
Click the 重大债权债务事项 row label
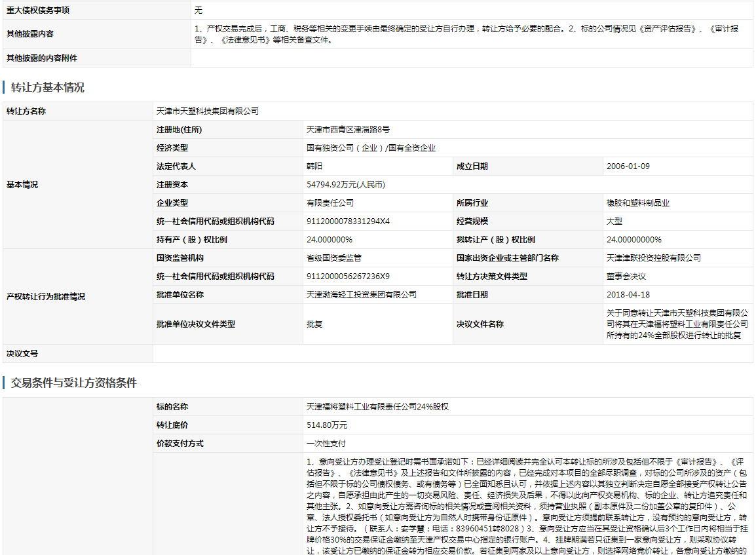[38, 10]
